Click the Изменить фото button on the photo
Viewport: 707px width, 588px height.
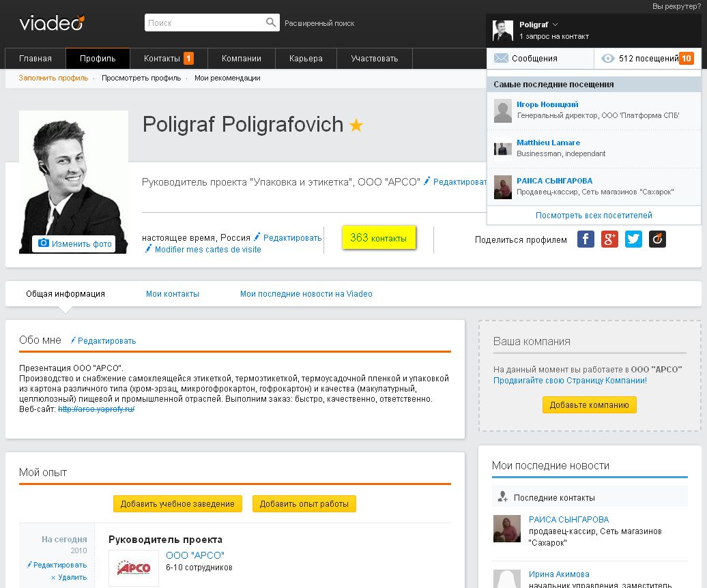point(73,244)
